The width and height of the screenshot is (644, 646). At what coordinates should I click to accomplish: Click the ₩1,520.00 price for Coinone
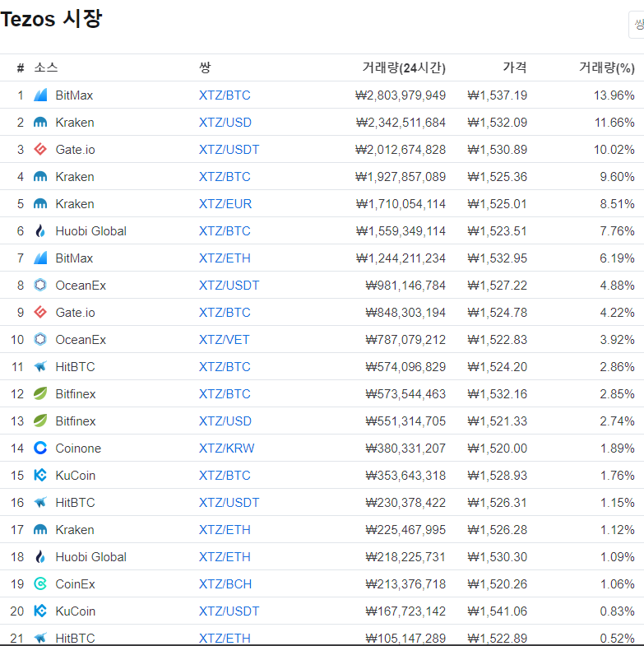pyautogui.click(x=498, y=448)
